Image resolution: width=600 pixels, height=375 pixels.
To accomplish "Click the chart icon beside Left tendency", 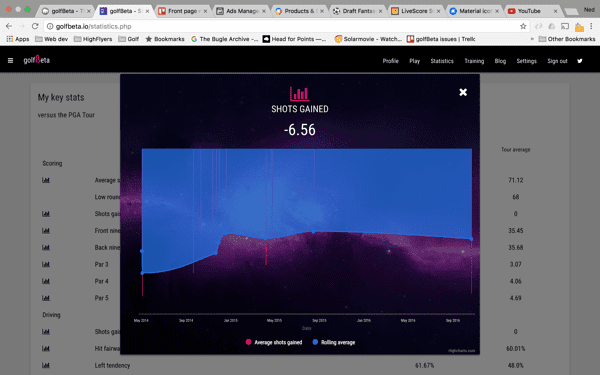I will (46, 365).
